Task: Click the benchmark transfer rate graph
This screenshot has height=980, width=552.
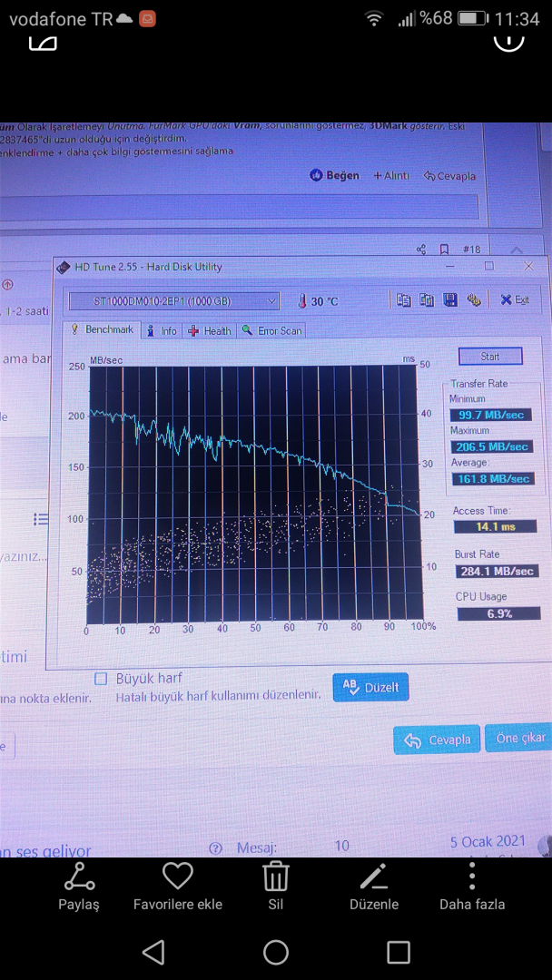Action: [253, 495]
